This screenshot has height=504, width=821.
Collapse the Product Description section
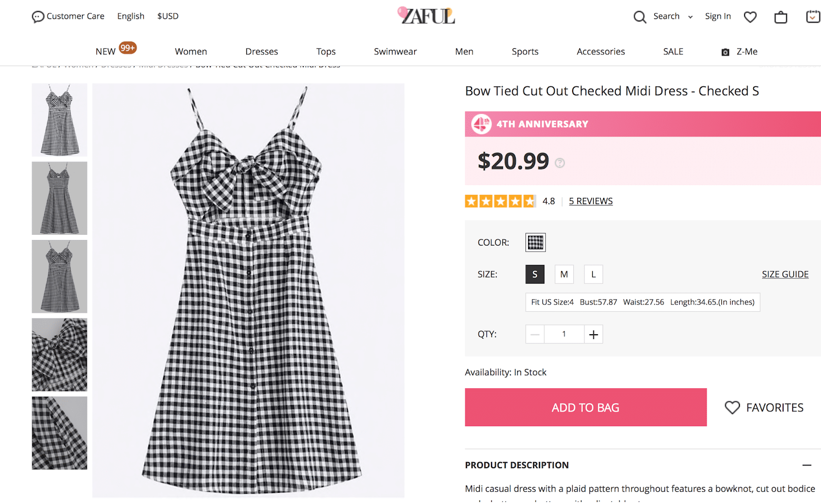pos(807,465)
